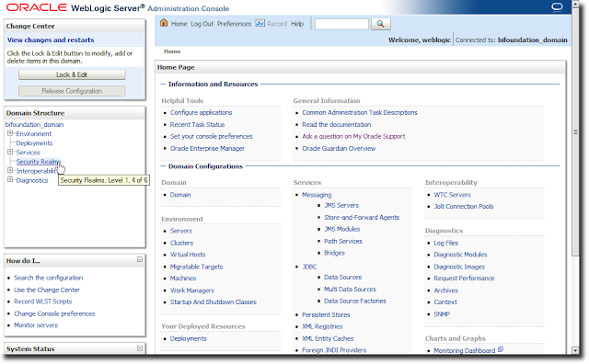Expand the Diagnostics tree node
Image resolution: width=589 pixels, height=364 pixels.
click(x=10, y=180)
